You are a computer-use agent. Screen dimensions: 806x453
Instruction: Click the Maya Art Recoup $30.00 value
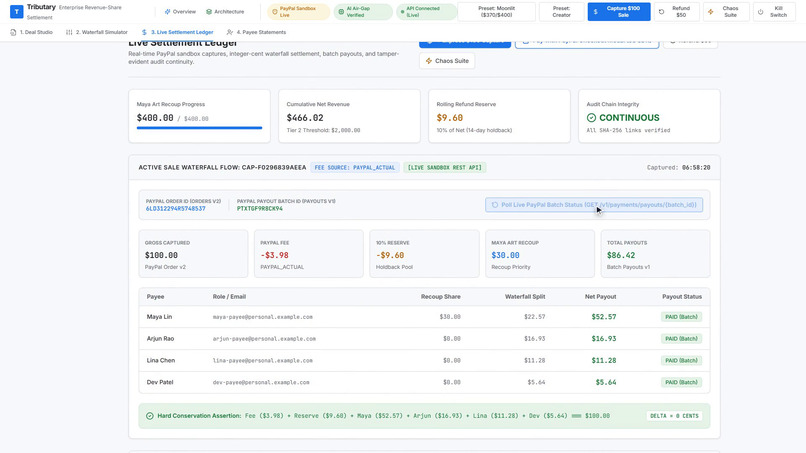pyautogui.click(x=505, y=255)
